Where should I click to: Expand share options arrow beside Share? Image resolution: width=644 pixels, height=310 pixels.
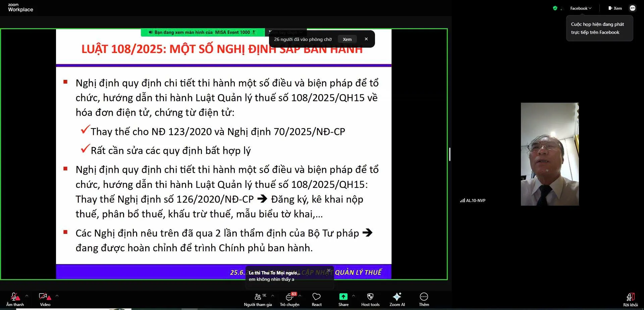pos(354,296)
